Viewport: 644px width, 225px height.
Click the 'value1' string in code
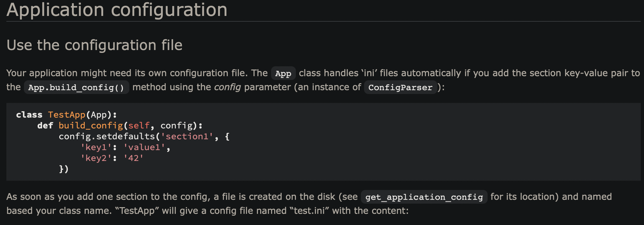click(144, 147)
